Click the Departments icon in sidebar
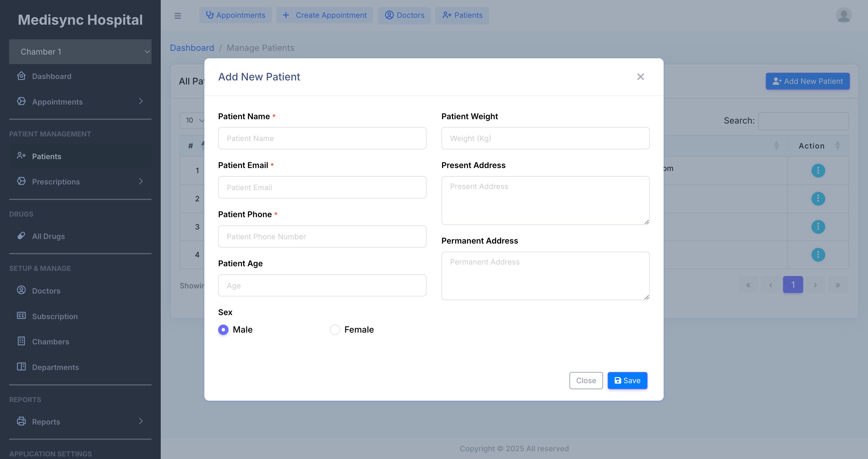868x459 pixels. pyautogui.click(x=21, y=367)
